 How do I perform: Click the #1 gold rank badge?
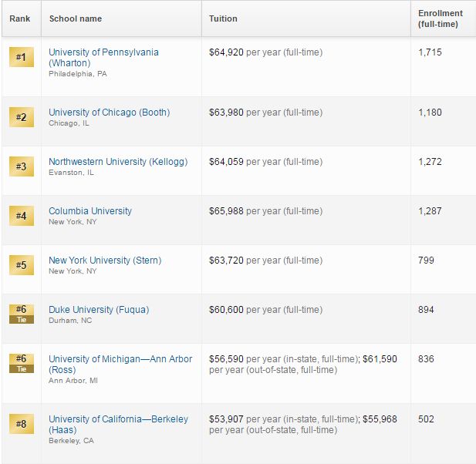[22, 57]
